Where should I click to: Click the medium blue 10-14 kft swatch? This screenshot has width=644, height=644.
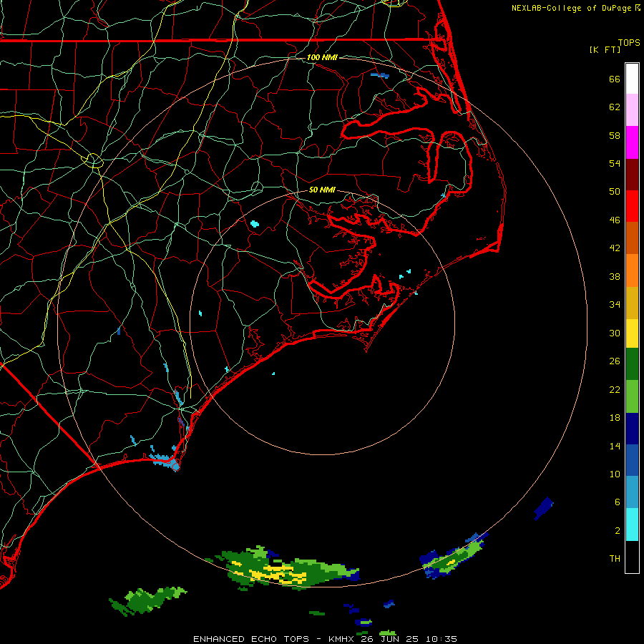tap(632, 460)
